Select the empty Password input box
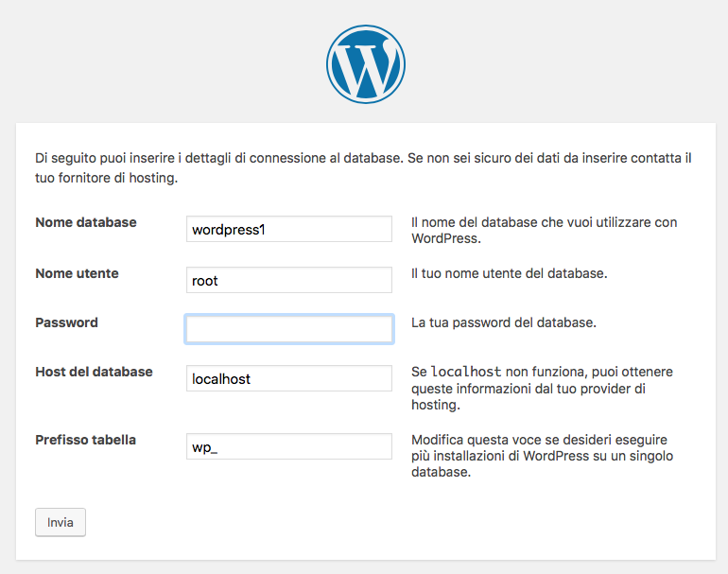This screenshot has height=574, width=728. (288, 329)
